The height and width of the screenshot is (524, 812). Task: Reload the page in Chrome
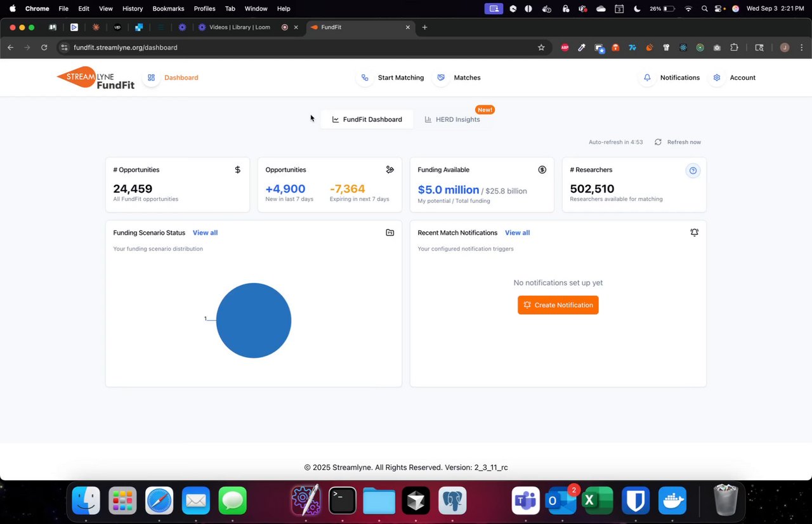44,48
